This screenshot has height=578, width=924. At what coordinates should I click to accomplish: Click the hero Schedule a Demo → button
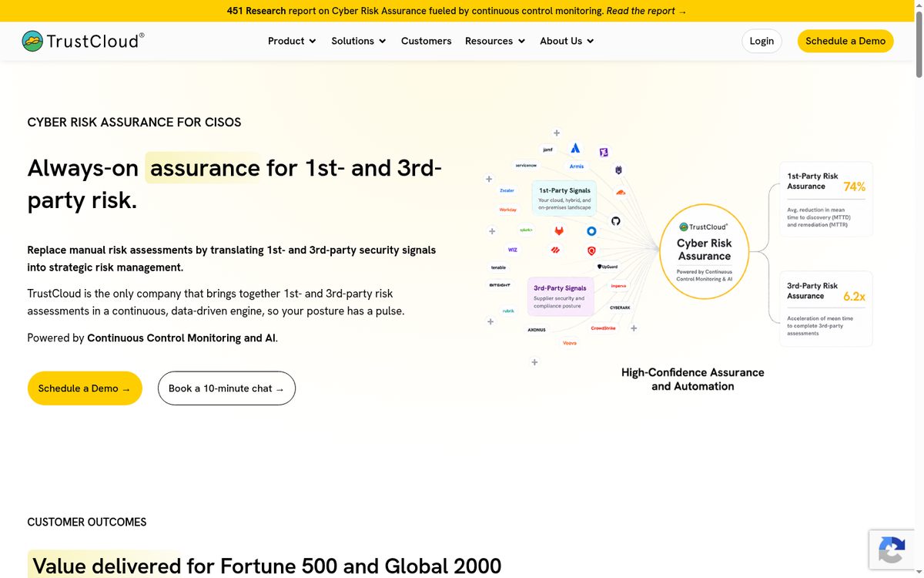click(85, 388)
